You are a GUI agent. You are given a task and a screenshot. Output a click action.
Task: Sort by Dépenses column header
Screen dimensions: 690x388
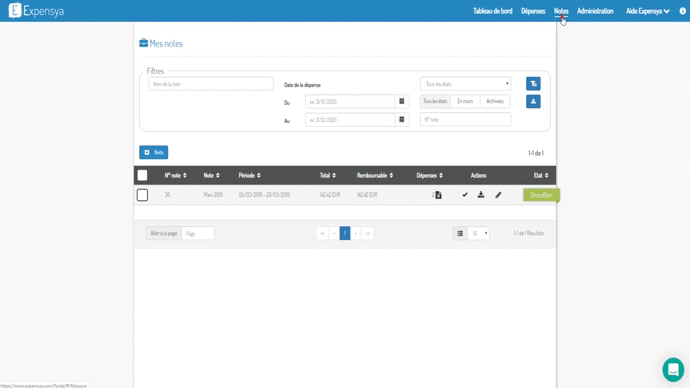coord(429,176)
